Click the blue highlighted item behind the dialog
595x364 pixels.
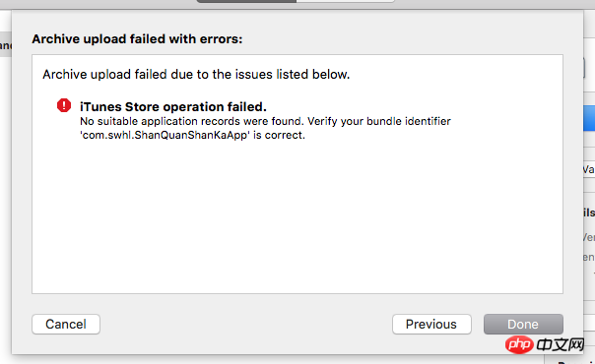(589, 119)
